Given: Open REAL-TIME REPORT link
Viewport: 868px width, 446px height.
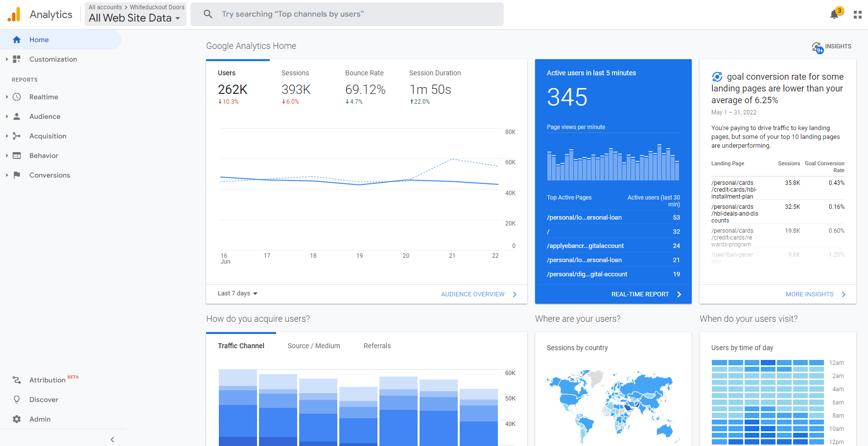Looking at the screenshot, I should pos(640,294).
